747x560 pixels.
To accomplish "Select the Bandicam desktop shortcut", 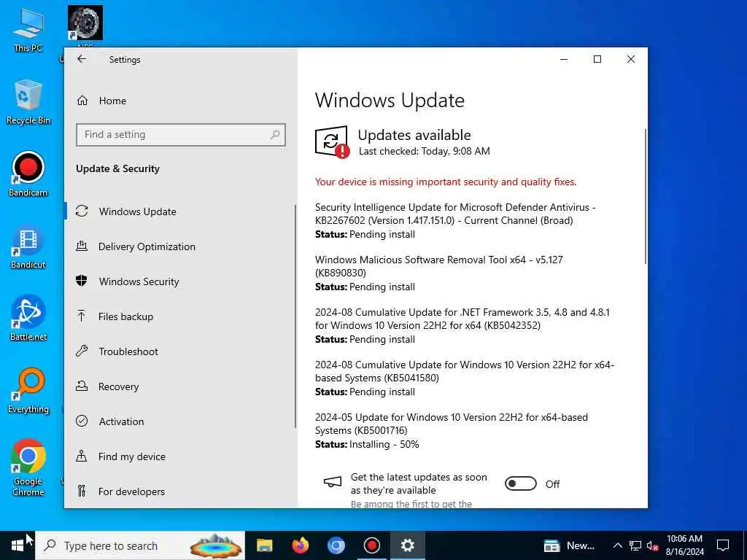I will (28, 174).
